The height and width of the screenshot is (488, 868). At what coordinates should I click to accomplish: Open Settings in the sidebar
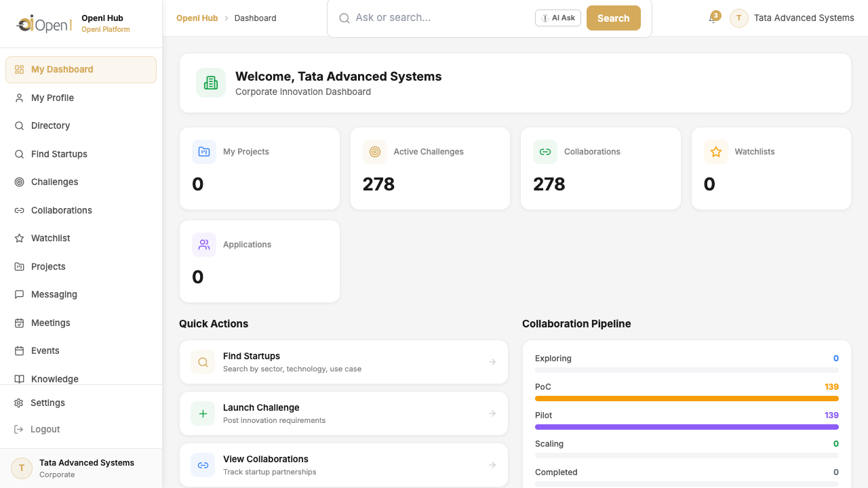(81, 403)
